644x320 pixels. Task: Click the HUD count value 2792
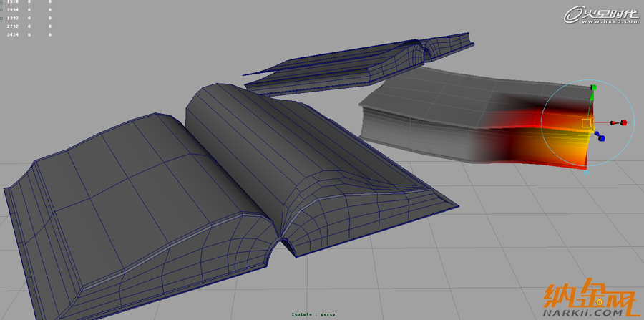12,26
